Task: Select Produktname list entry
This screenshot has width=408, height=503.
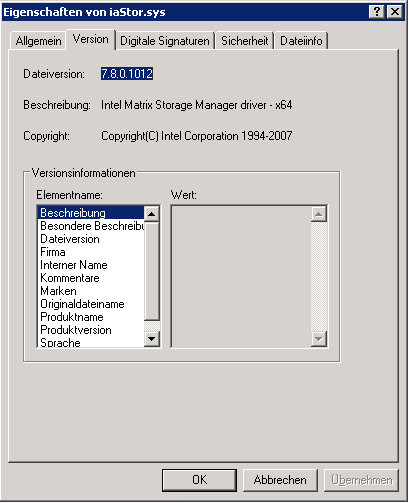Action: click(92, 317)
